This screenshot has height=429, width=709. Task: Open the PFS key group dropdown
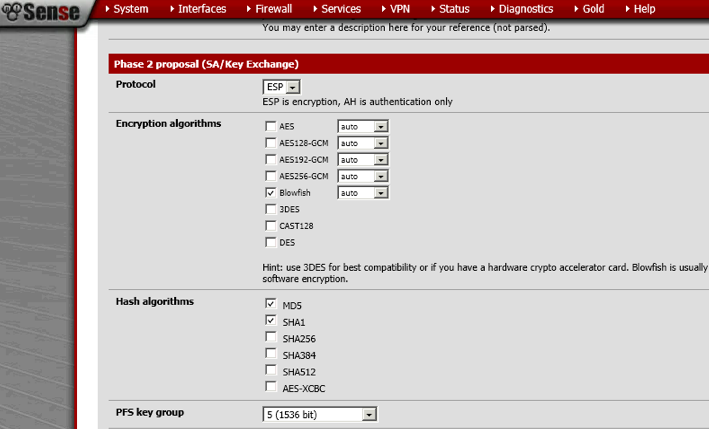[320, 414]
